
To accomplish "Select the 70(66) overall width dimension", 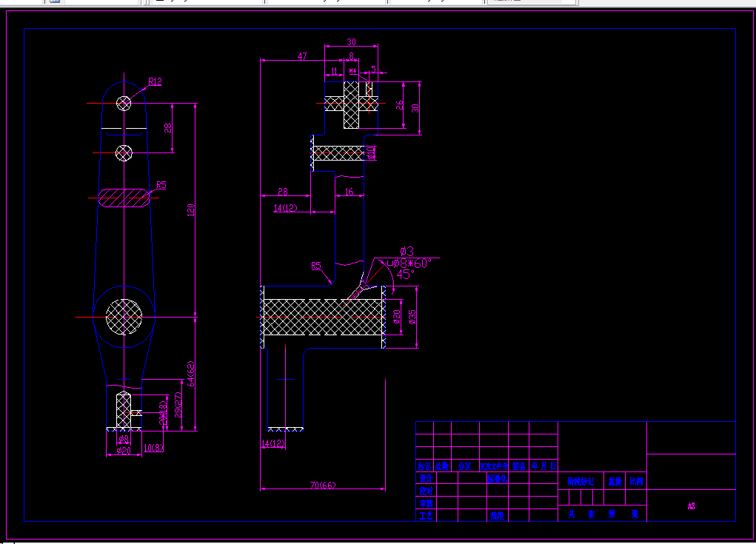I will [x=323, y=486].
